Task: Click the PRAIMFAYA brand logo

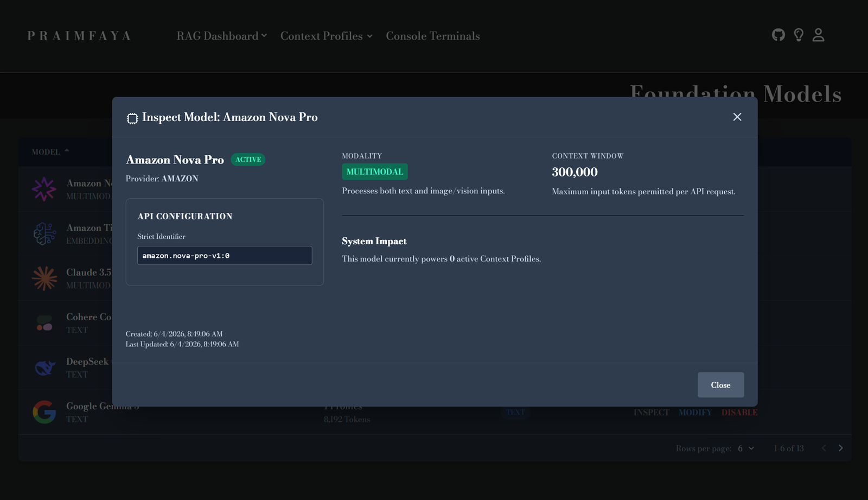Action: click(x=79, y=36)
